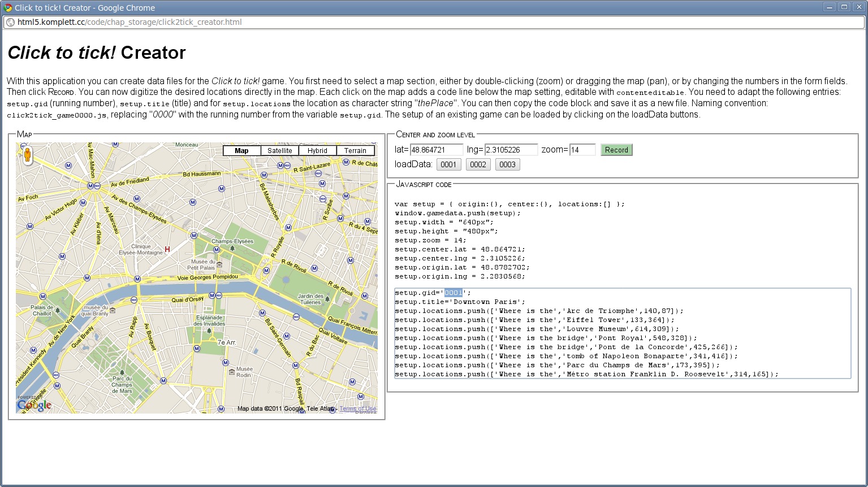Click the Street View pegman icon
Viewport: 868px width, 487px height.
click(x=27, y=155)
